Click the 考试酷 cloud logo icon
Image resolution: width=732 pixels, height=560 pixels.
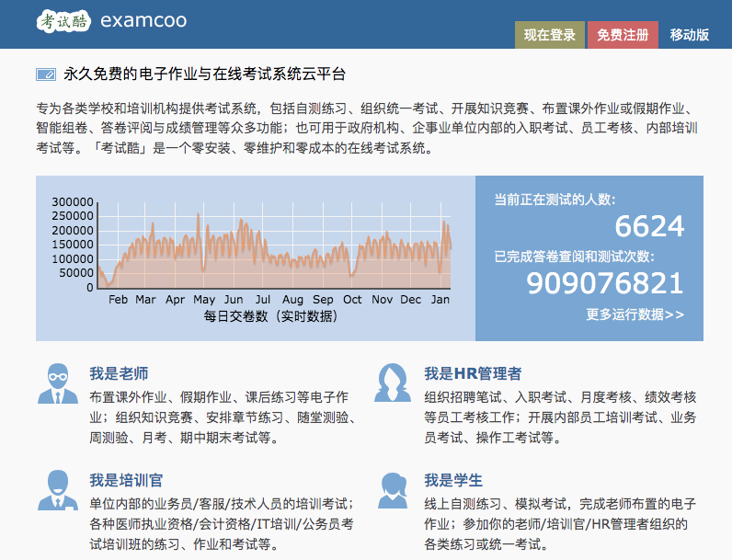[63, 20]
